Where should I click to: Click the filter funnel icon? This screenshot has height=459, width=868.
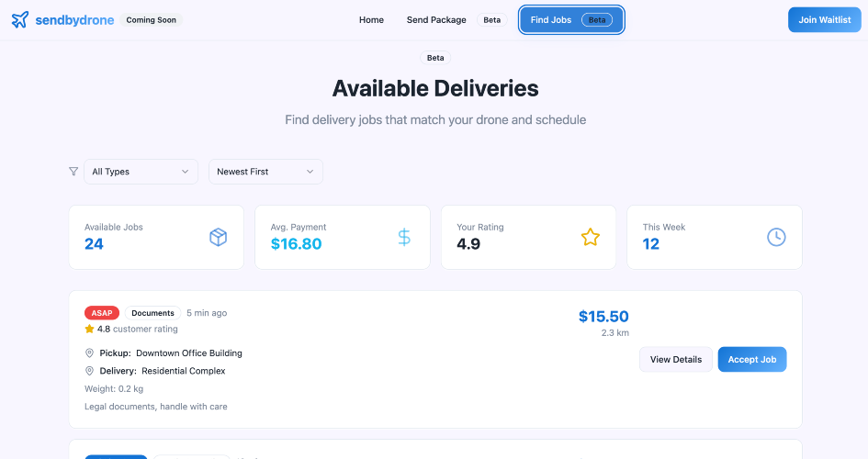point(73,171)
